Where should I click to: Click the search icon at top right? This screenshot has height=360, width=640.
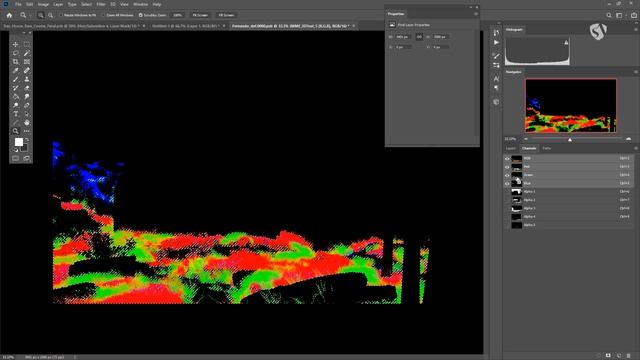tap(609, 15)
